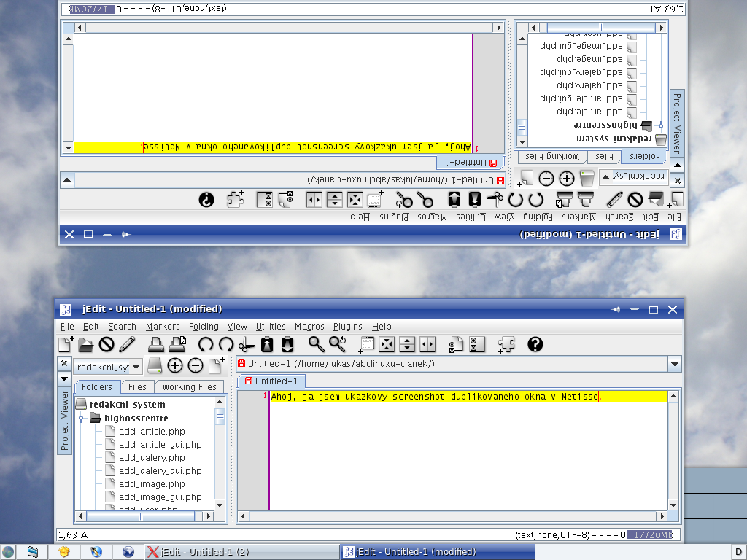Click New View icon in lower jEdit toolbar
The height and width of the screenshot is (560, 747).
click(366, 344)
